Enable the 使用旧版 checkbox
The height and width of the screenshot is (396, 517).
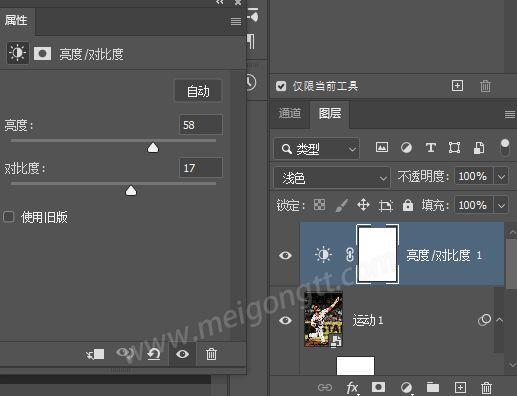click(x=9, y=217)
